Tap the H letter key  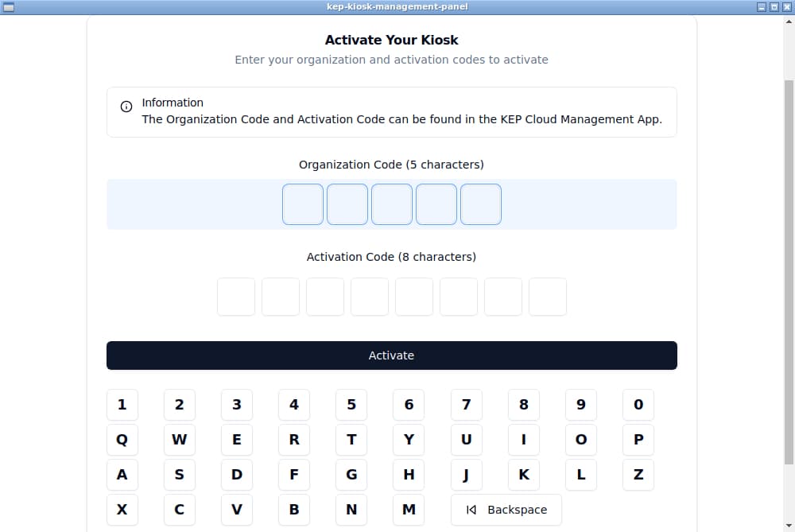(409, 475)
